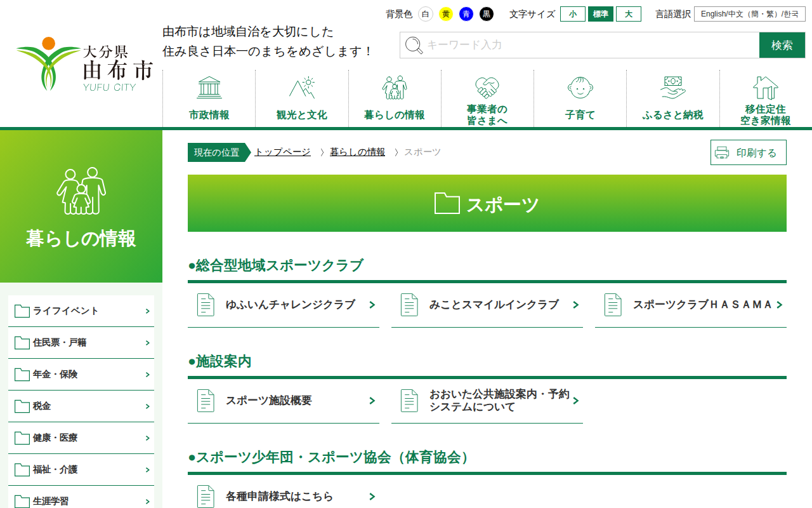Open ふるさと納税 navigation menu

pos(673,98)
